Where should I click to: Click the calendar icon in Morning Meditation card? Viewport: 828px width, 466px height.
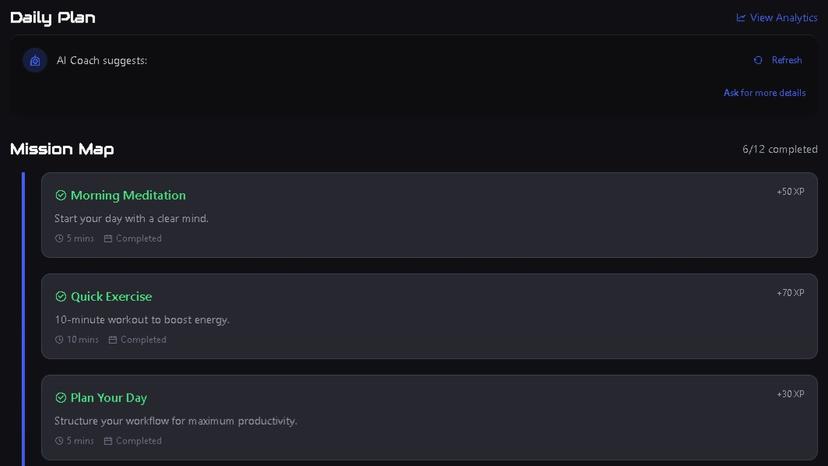(108, 239)
